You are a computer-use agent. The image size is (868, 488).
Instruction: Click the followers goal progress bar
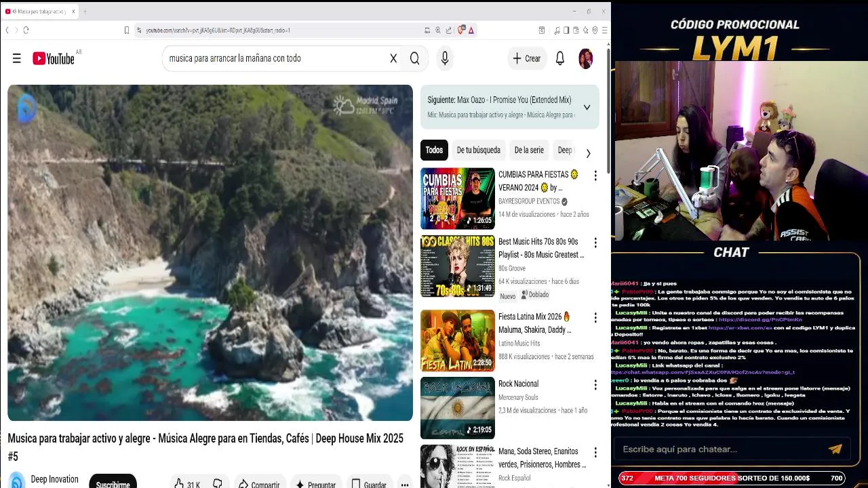732,478
